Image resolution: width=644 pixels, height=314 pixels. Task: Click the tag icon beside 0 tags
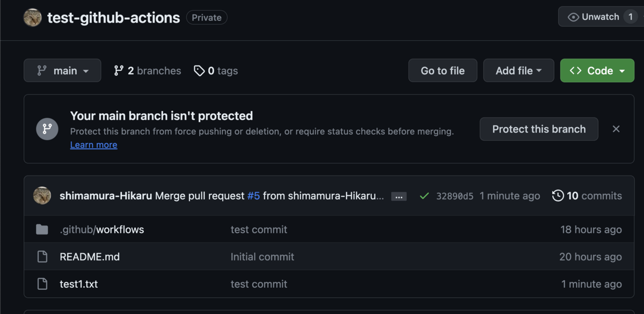199,71
